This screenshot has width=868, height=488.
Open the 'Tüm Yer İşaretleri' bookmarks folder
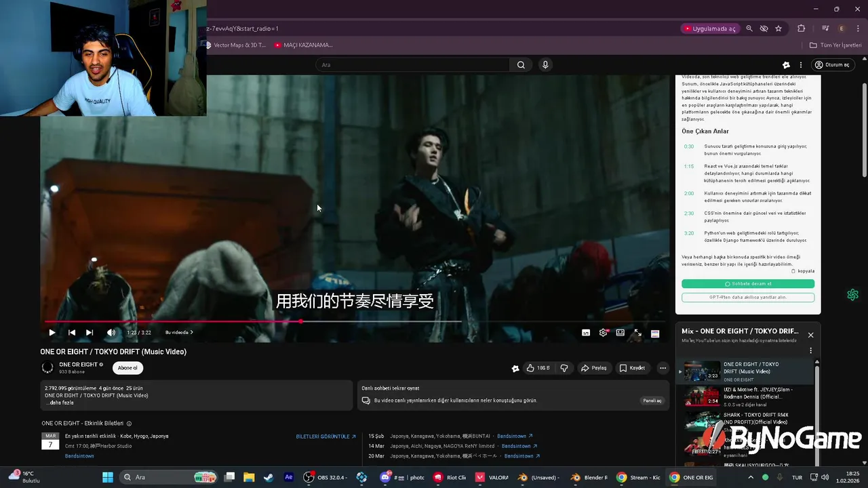coord(835,45)
